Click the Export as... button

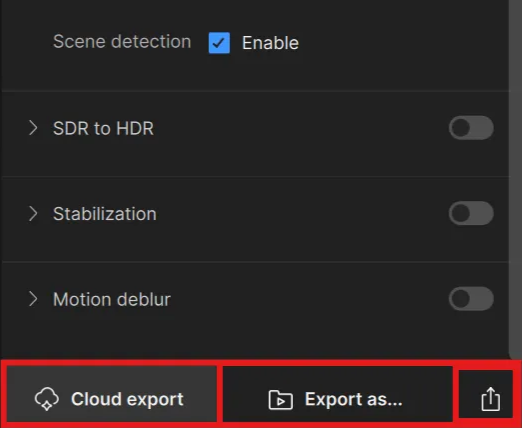point(338,394)
